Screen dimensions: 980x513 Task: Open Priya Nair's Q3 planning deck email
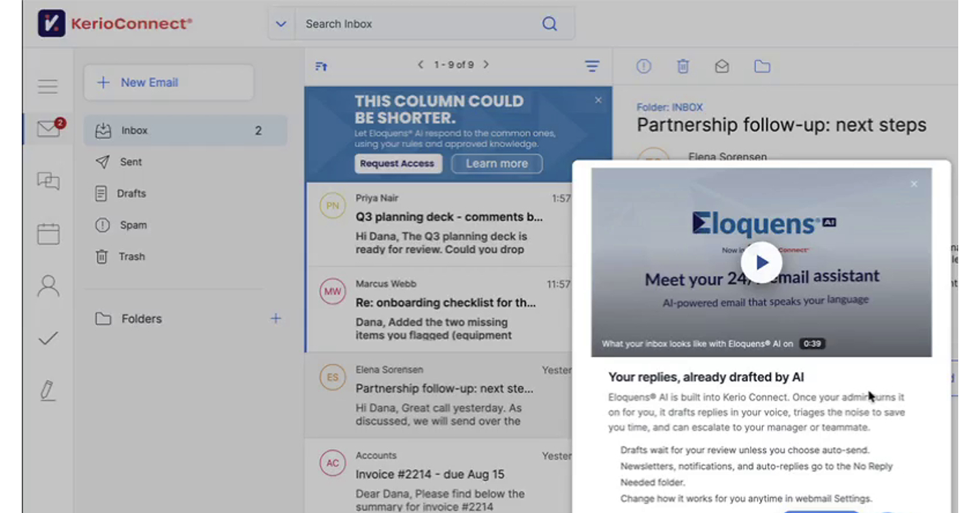click(439, 224)
